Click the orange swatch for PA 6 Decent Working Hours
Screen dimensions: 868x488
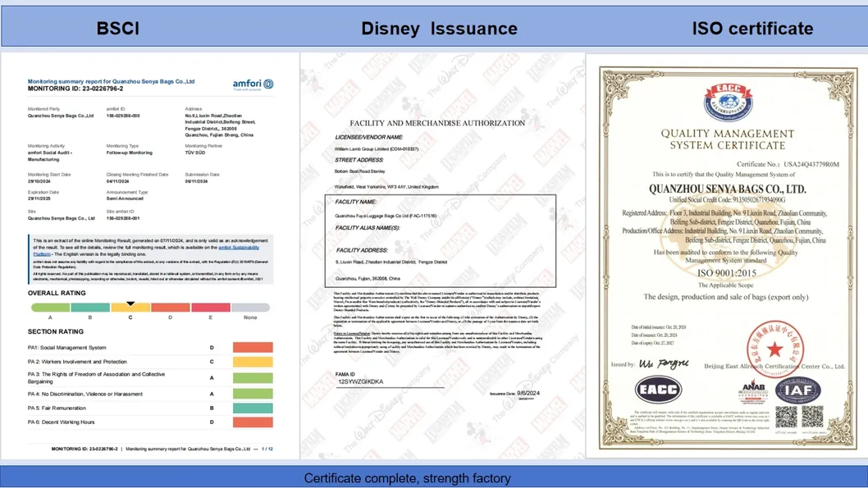(253, 422)
